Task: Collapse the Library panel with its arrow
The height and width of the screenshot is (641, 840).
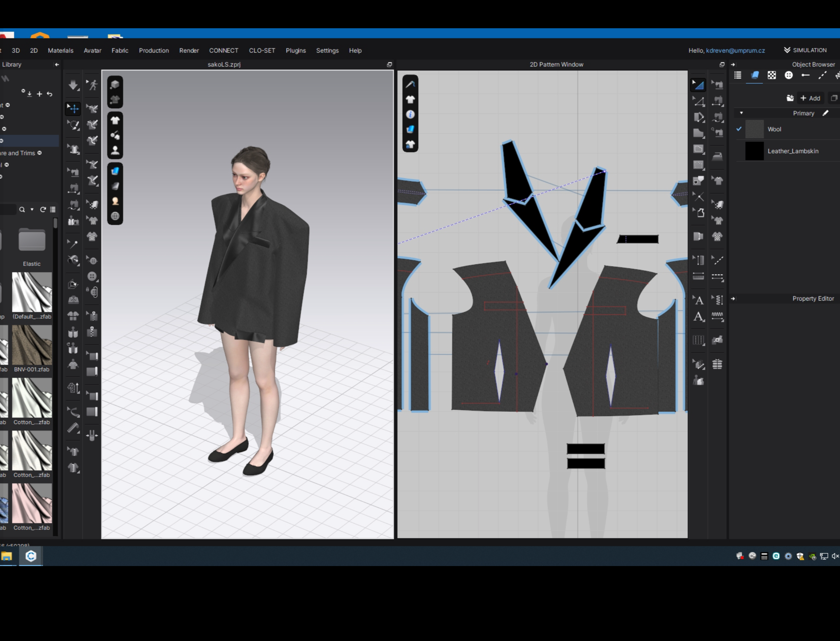Action: coord(57,64)
